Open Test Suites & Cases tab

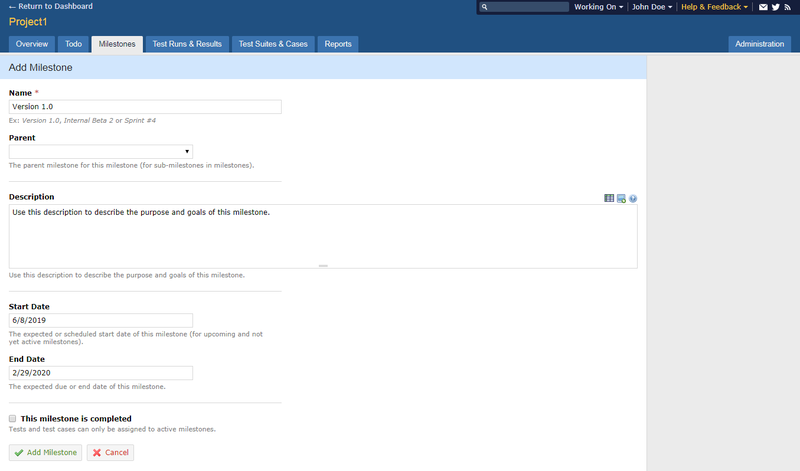pos(273,44)
